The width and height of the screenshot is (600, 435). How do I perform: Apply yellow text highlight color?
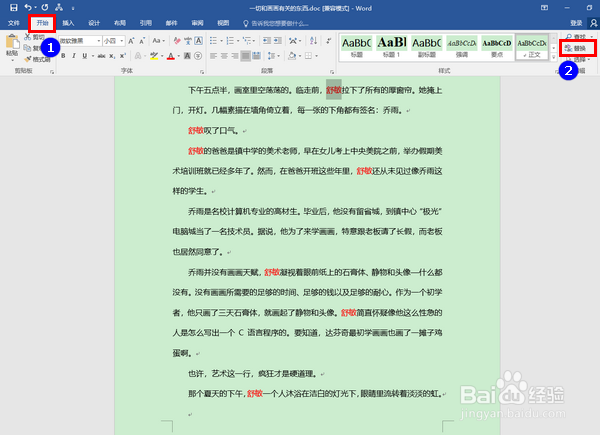(x=154, y=56)
